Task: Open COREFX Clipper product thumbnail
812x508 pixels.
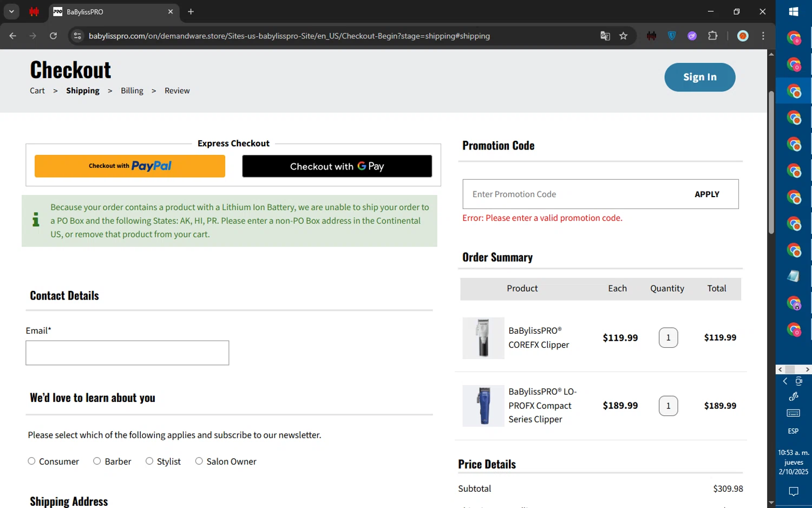Action: pos(483,338)
